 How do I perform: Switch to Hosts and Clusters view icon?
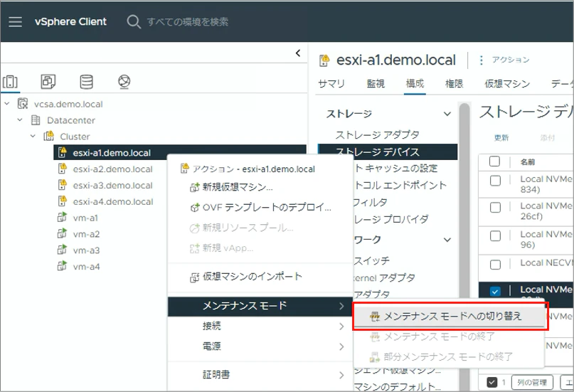(x=10, y=81)
